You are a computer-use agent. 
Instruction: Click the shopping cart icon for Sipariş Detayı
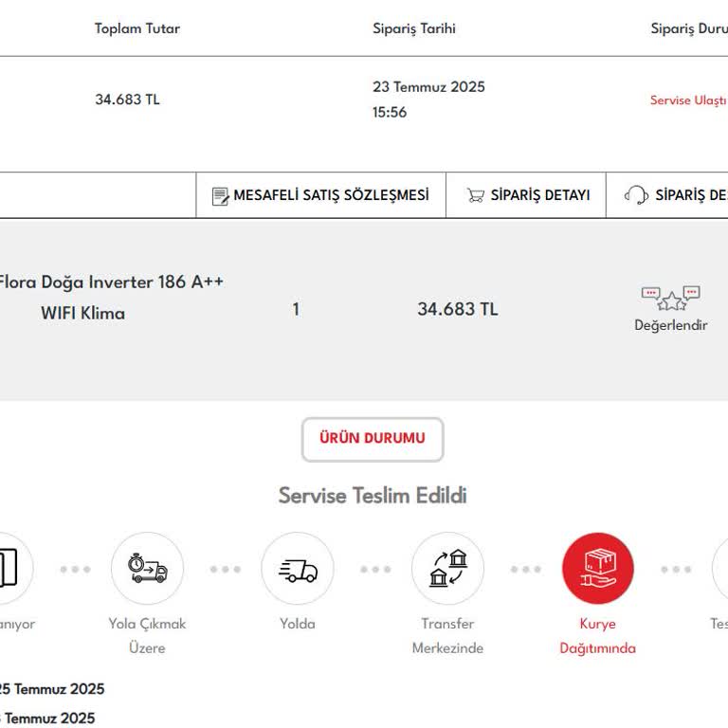coord(475,195)
